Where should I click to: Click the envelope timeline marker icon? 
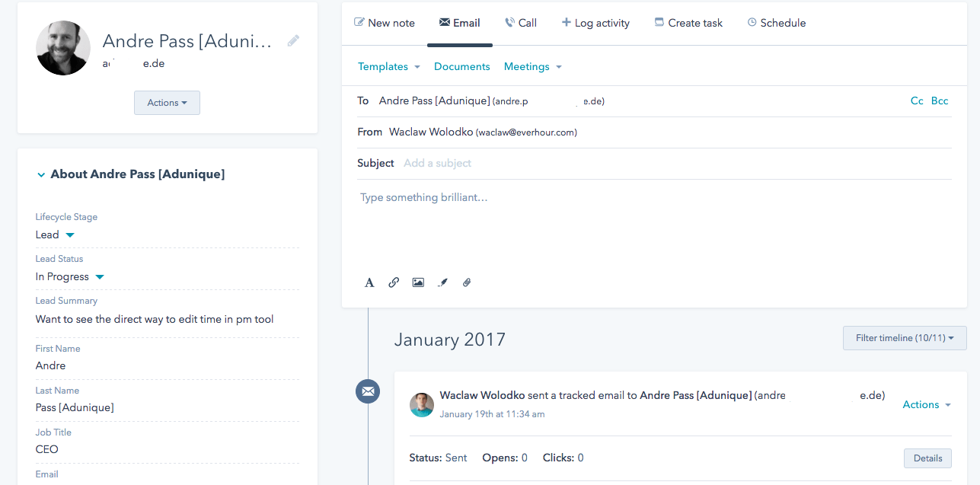click(368, 391)
